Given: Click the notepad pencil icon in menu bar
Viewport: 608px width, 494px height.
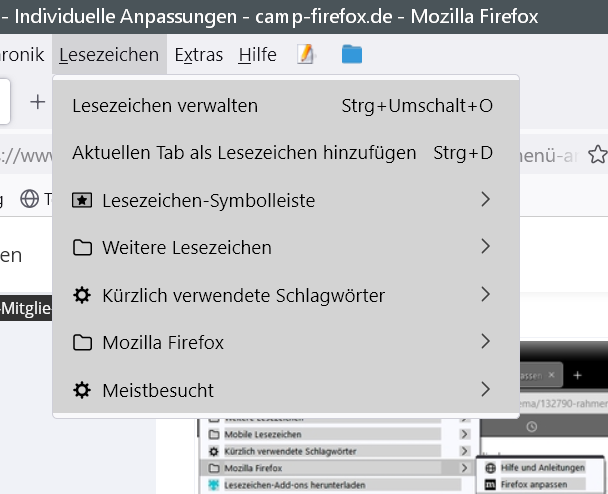Looking at the screenshot, I should coord(306,55).
